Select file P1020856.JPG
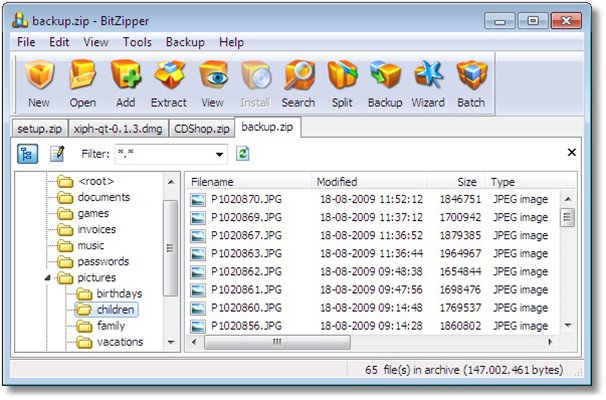This screenshot has height=400, width=606. (x=246, y=326)
